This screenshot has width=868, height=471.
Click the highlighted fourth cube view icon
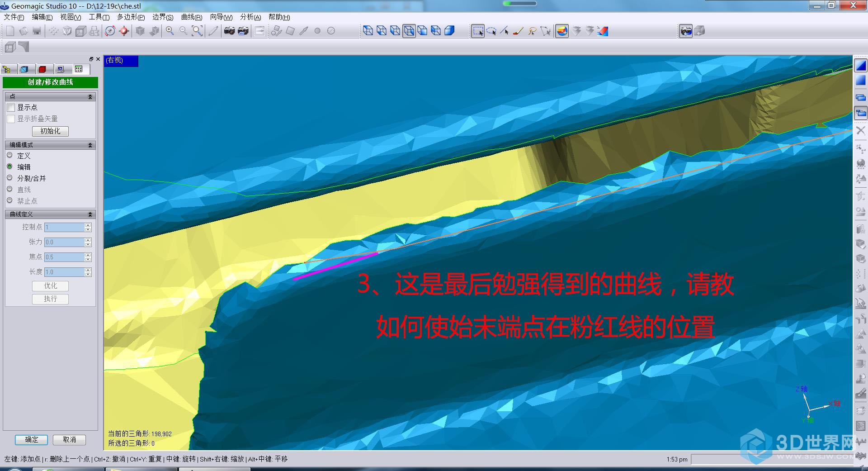pyautogui.click(x=409, y=31)
